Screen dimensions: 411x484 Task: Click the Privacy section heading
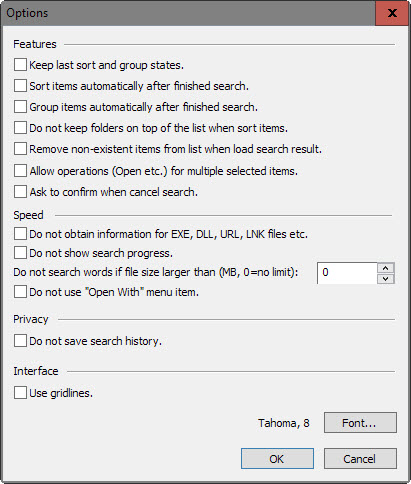tap(31, 319)
